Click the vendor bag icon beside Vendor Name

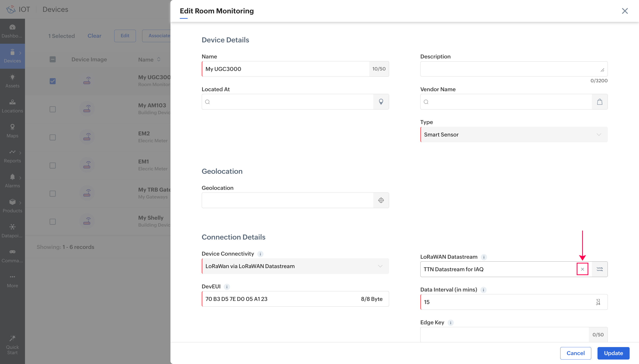600,102
